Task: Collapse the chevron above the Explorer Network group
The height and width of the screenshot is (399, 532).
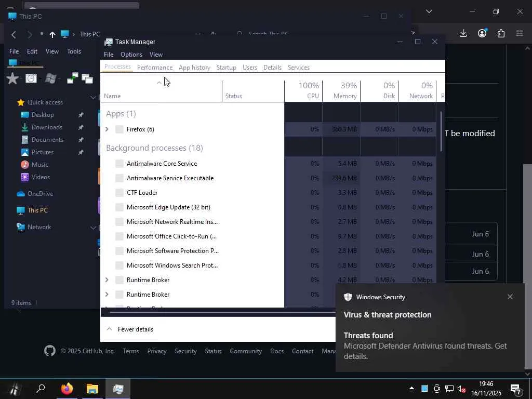Action: [x=93, y=228]
